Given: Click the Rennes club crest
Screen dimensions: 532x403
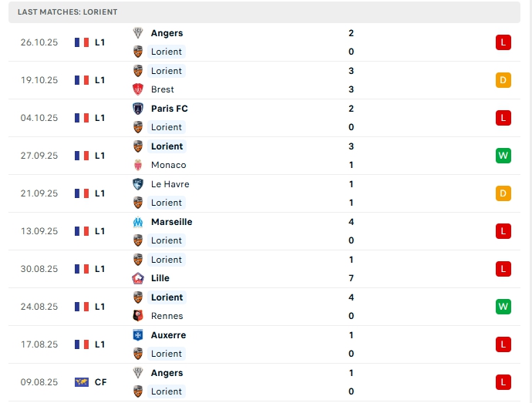Looking at the screenshot, I should pos(138,316).
